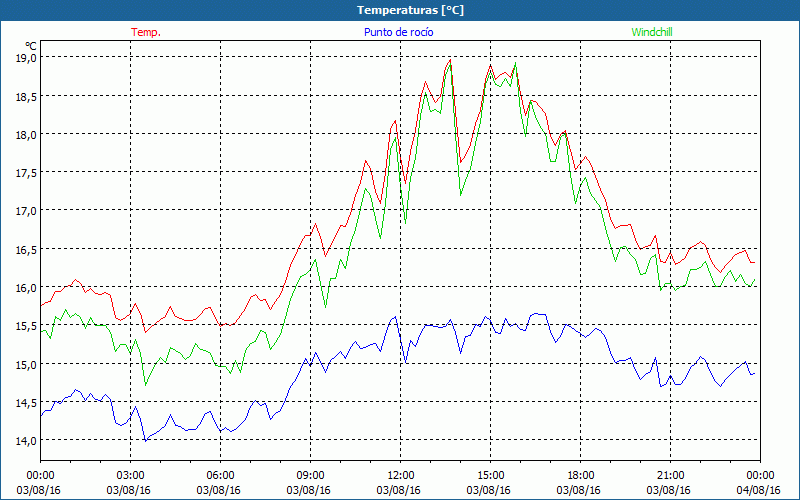Click the 15,5 y-axis label
The image size is (800, 500).
(26, 326)
